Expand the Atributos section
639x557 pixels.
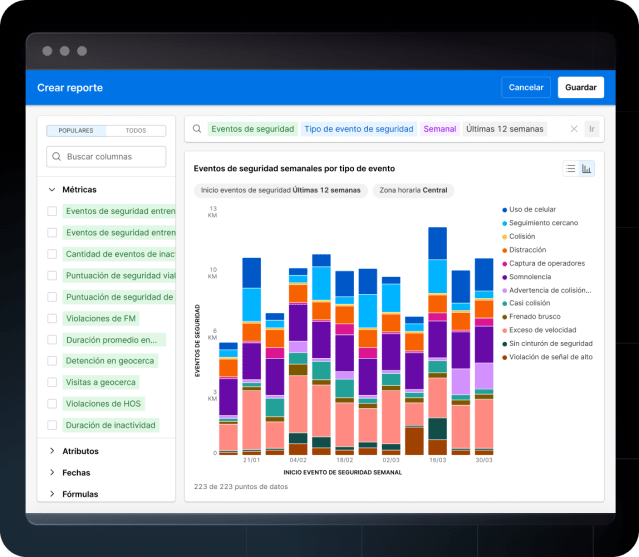coord(52,451)
